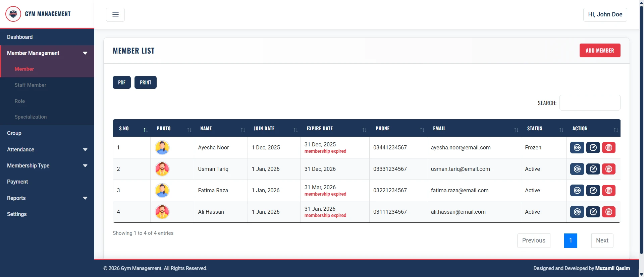Click the text Showing 1 to 4 of 4 entries
Screen dimensions: 644x277
pos(143,233)
